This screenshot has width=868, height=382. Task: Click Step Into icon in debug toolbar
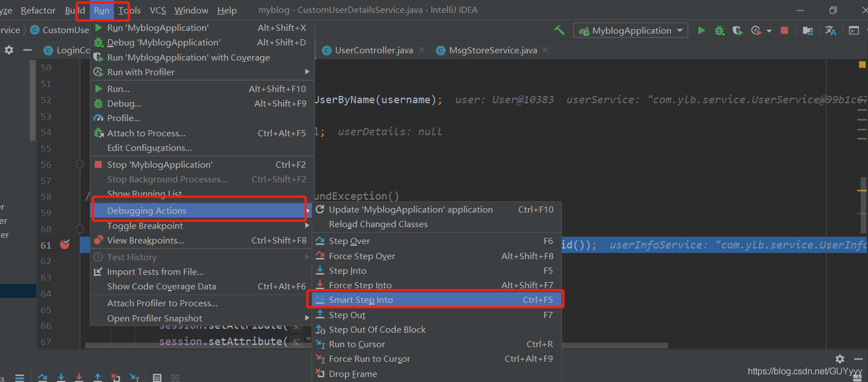click(61, 378)
